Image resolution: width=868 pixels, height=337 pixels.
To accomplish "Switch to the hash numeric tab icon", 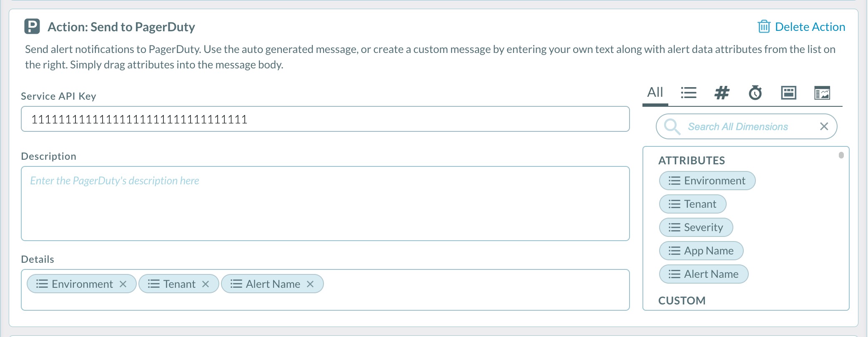I will (x=722, y=93).
